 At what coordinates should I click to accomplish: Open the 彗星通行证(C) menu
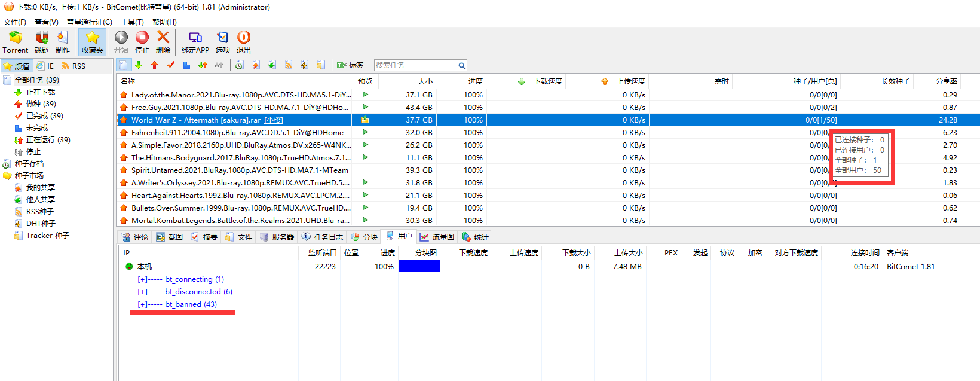pyautogui.click(x=90, y=22)
